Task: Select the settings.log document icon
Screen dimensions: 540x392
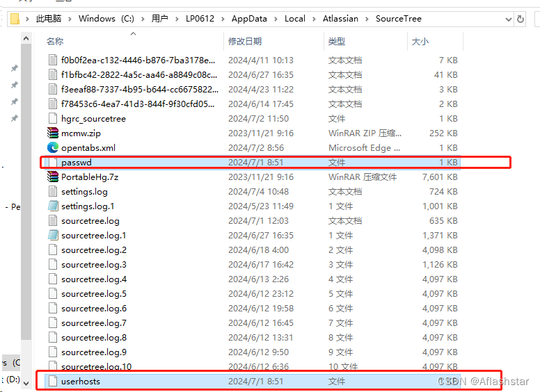Action: [x=53, y=192]
